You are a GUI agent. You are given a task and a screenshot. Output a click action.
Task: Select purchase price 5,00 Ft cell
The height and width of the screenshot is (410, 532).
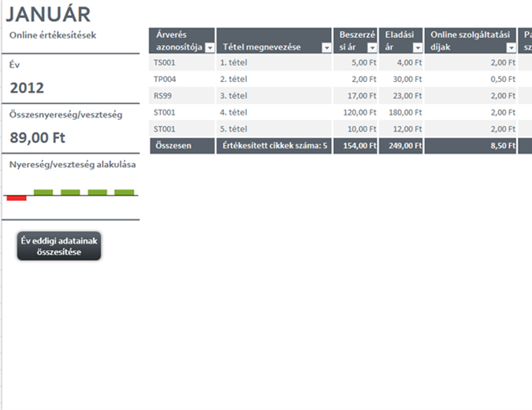[x=355, y=63]
